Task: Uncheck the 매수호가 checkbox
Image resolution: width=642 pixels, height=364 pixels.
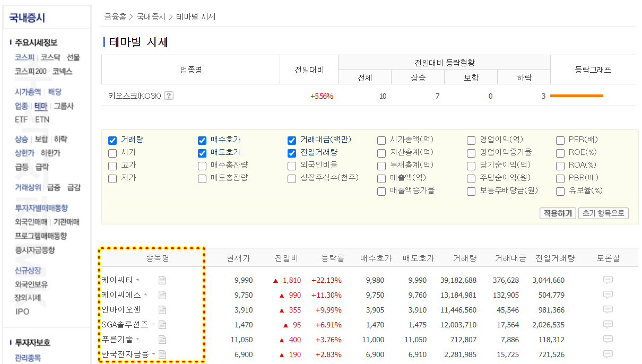Action: click(202, 141)
